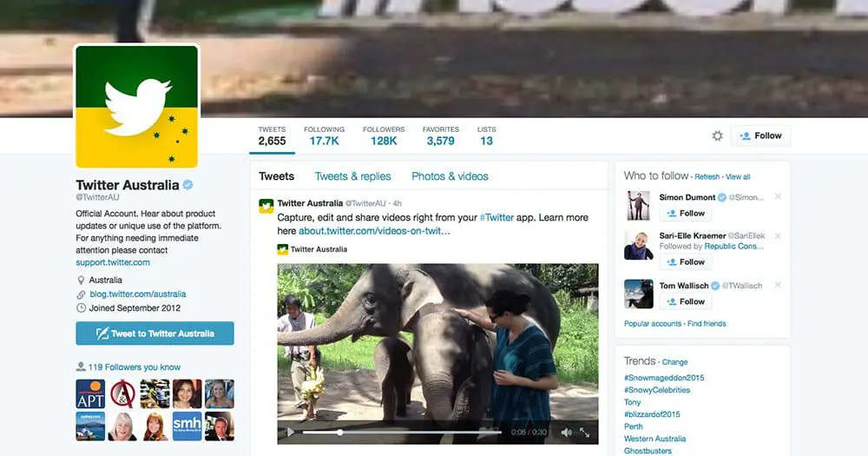The width and height of the screenshot is (868, 456).
Task: Open the 119 Followers you know link
Action: (x=134, y=367)
